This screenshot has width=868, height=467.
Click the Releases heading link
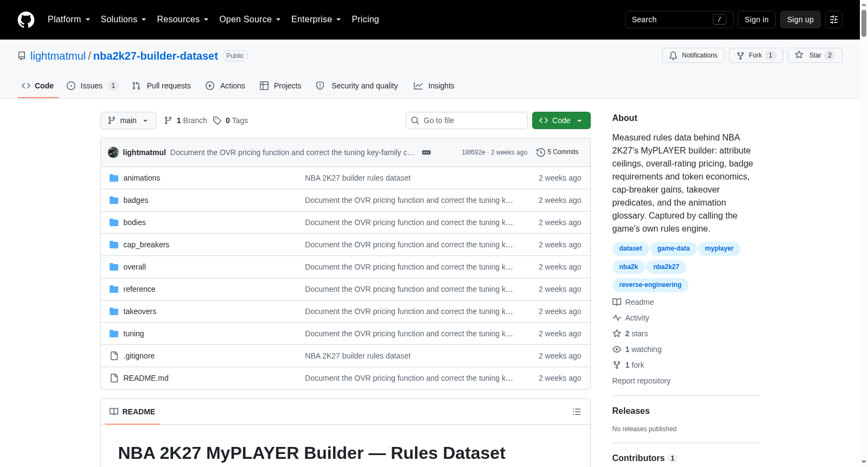tap(631, 411)
